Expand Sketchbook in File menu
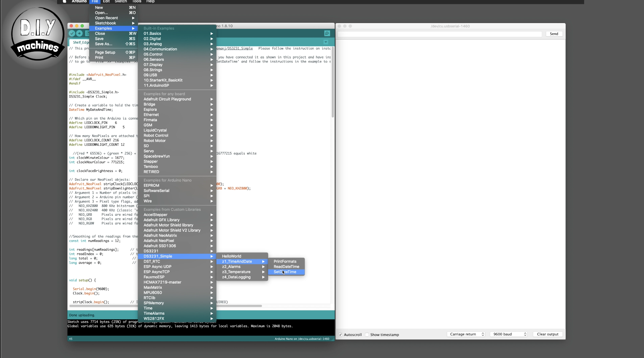This screenshot has height=358, width=644. point(114,23)
